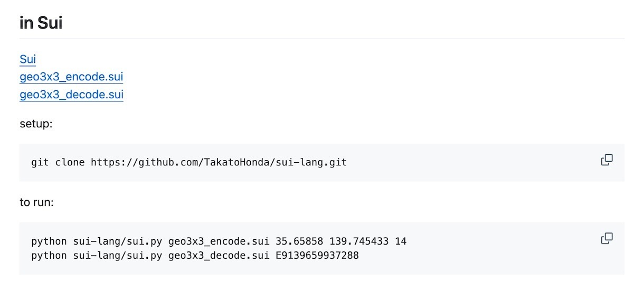Open the Sui link
644x290 pixels.
[27, 59]
